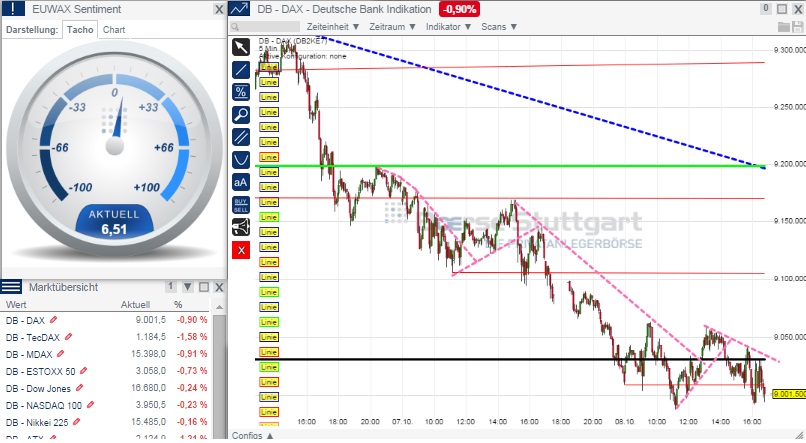Click the floppy disk save icon

(x=798, y=27)
